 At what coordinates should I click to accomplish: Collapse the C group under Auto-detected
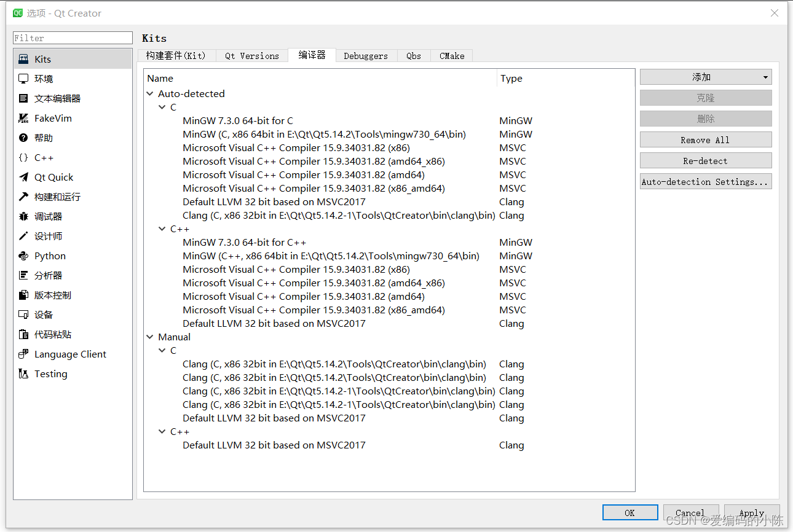pos(162,108)
